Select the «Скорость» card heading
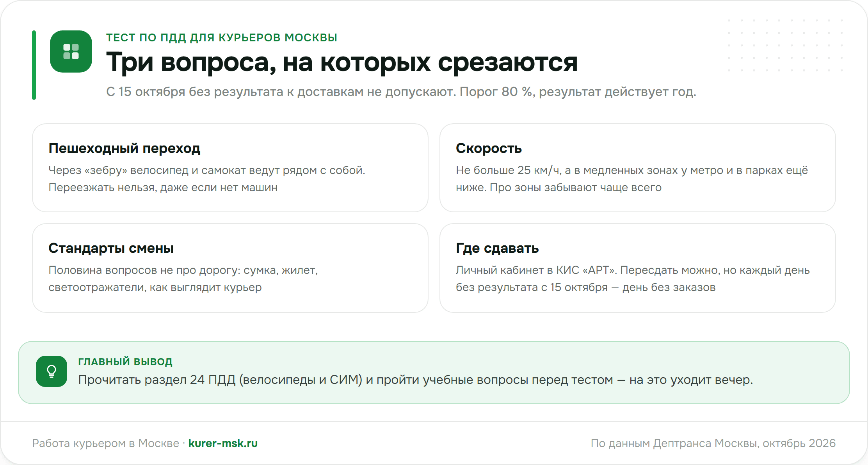This screenshot has width=868, height=465. pos(489,148)
